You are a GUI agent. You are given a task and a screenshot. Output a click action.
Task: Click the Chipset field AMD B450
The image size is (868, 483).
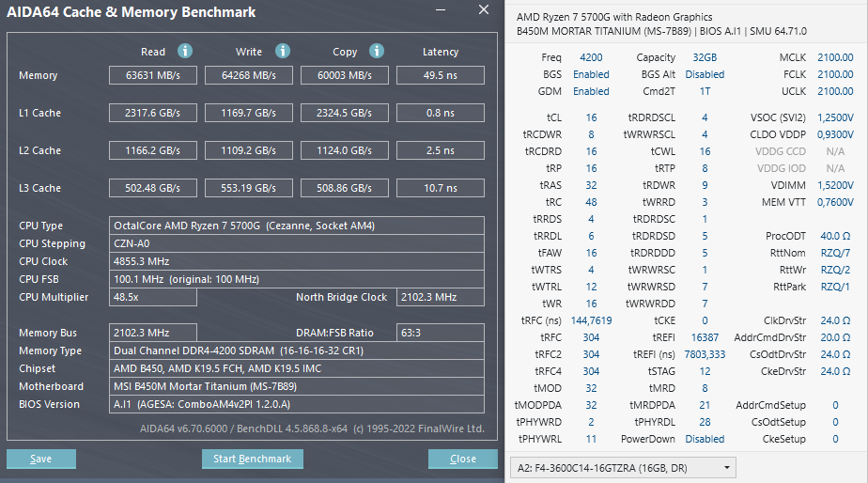click(297, 368)
